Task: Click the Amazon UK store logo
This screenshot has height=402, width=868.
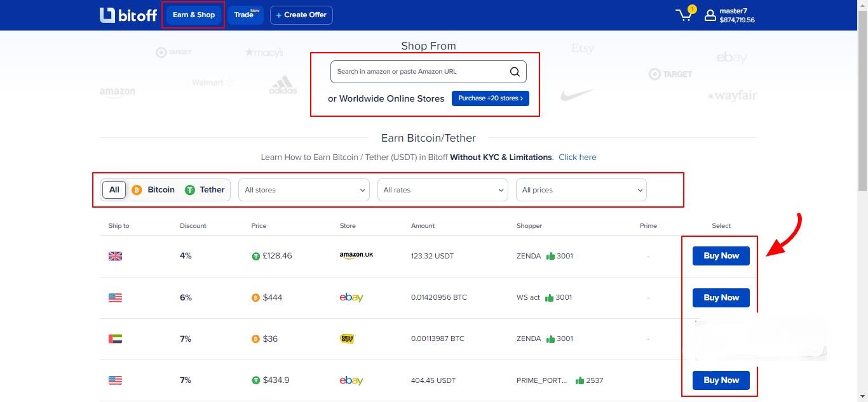Action: coord(356,255)
